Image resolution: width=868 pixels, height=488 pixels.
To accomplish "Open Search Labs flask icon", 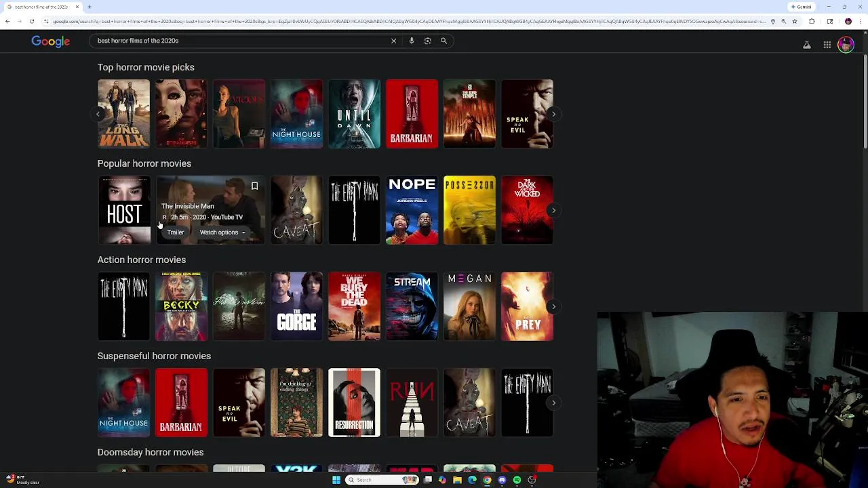I will (807, 45).
